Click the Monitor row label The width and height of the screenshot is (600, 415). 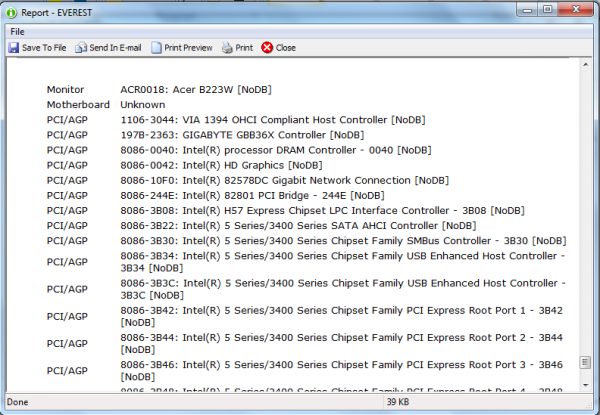(65, 90)
